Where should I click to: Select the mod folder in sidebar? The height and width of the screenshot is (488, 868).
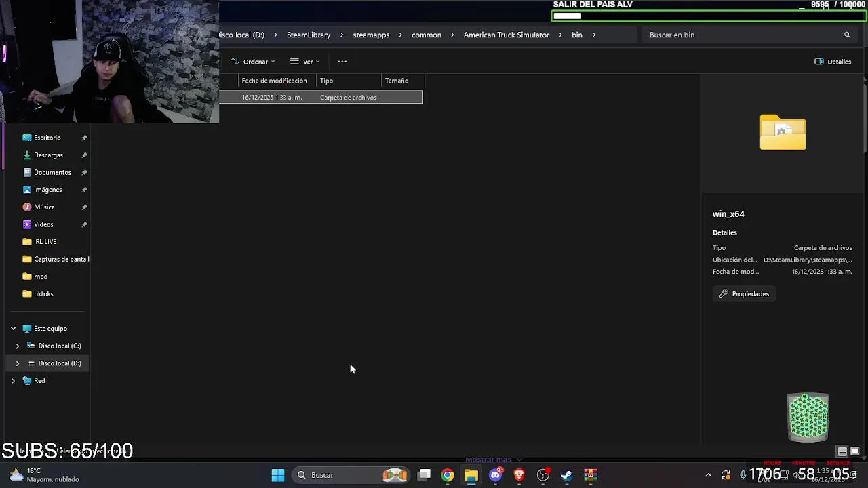click(41, 277)
